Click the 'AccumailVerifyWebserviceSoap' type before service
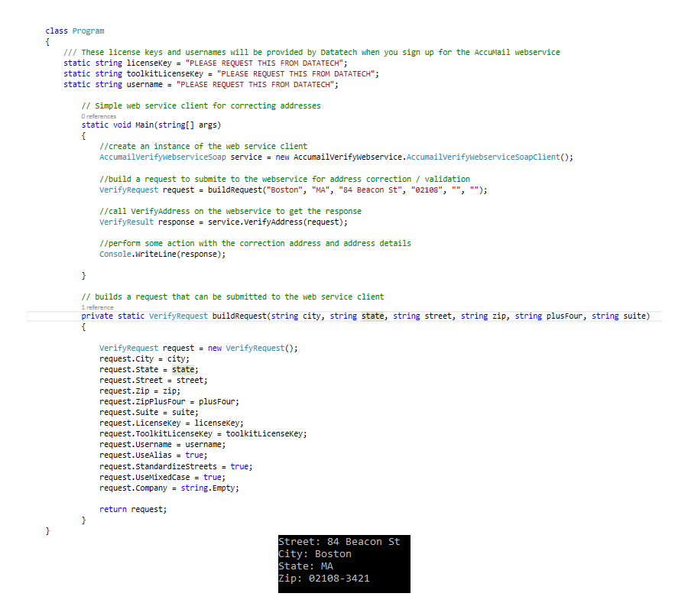This screenshot has width=688, height=616. 163,157
